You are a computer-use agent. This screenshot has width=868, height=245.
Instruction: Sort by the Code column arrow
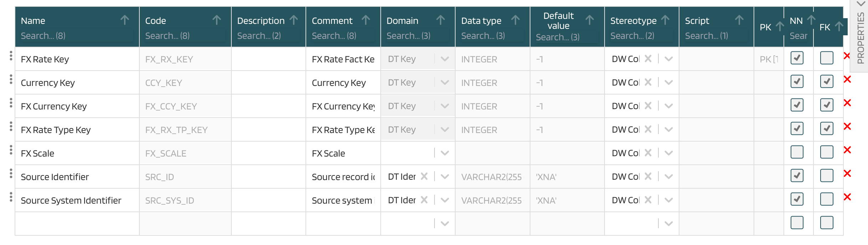[x=217, y=20]
